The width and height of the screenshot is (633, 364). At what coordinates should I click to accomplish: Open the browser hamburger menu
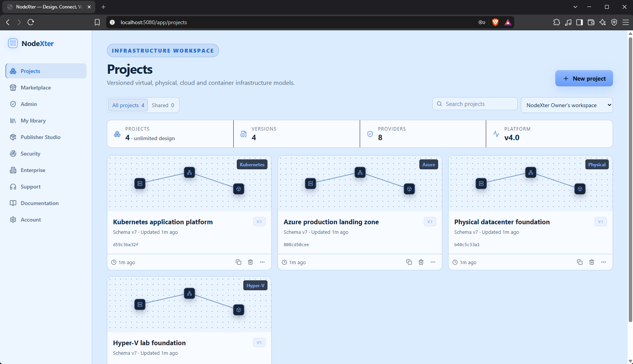pyautogui.click(x=626, y=22)
